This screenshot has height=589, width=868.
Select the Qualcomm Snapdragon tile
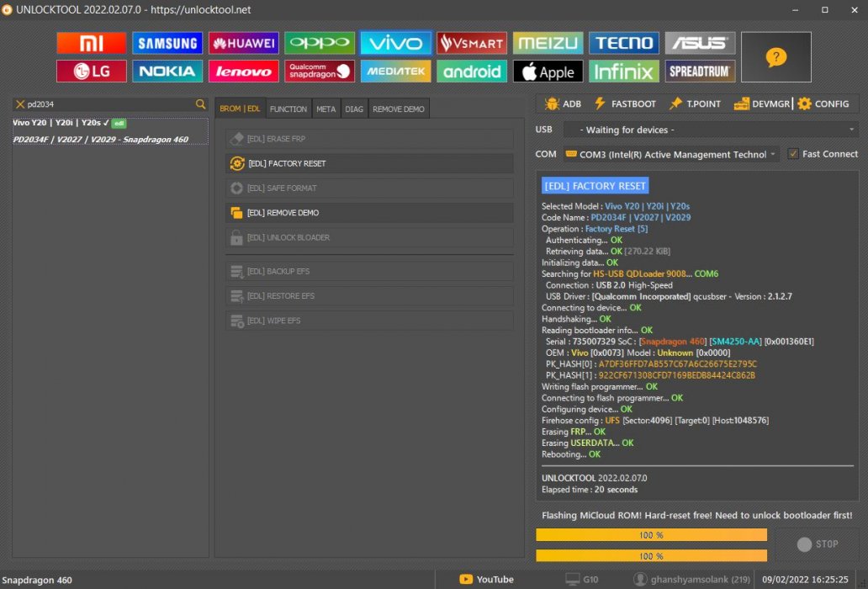coord(320,72)
